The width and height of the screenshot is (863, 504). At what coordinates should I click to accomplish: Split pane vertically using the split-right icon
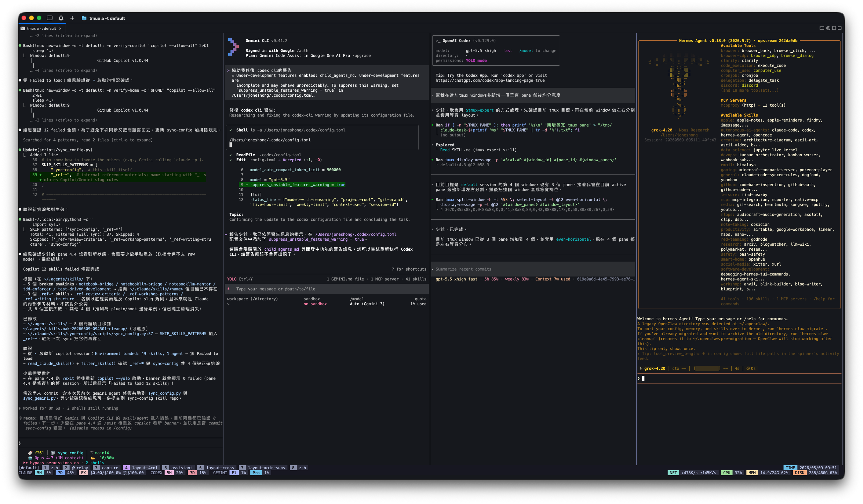(834, 28)
